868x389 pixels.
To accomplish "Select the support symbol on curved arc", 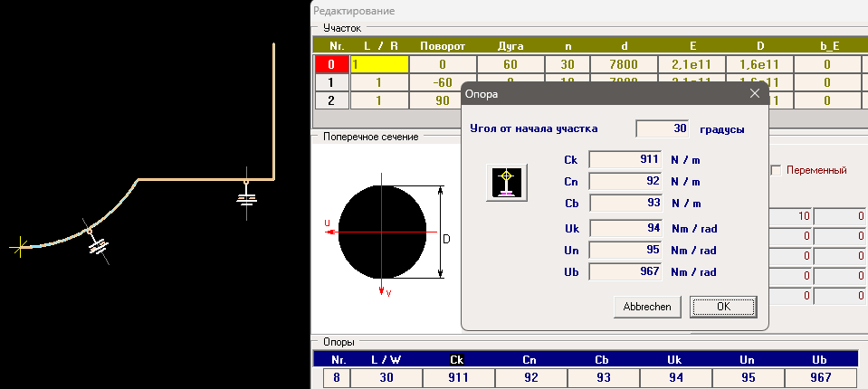I will pyautogui.click(x=94, y=242).
